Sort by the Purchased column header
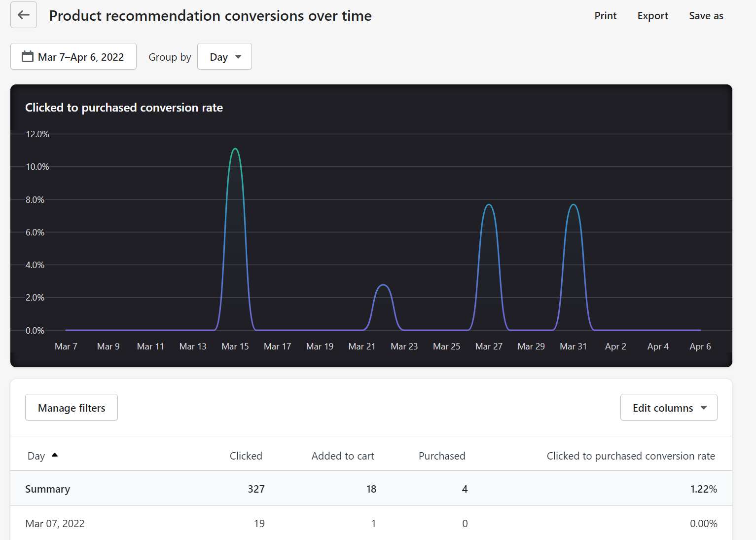The height and width of the screenshot is (540, 756). tap(442, 456)
